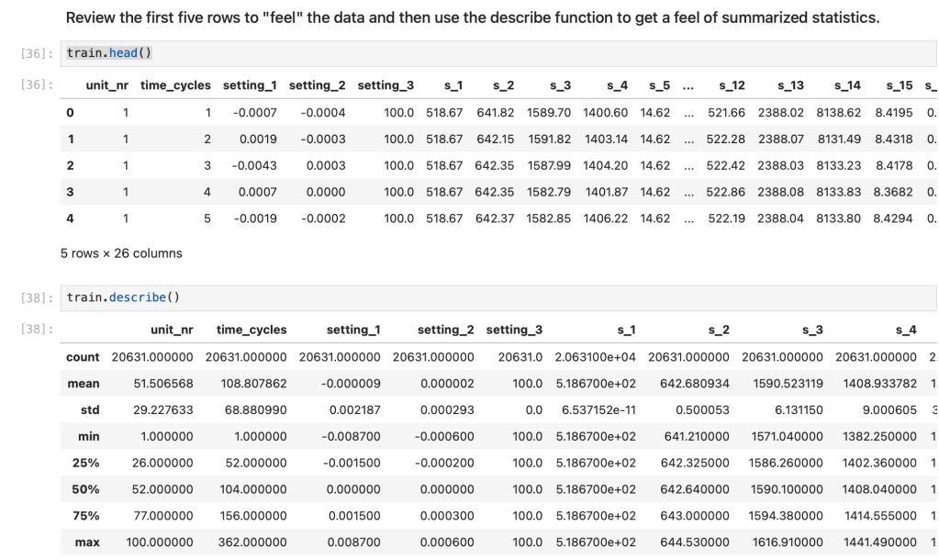939x560 pixels.
Task: Click the "75%" row label in the describe table
Action: 87,516
